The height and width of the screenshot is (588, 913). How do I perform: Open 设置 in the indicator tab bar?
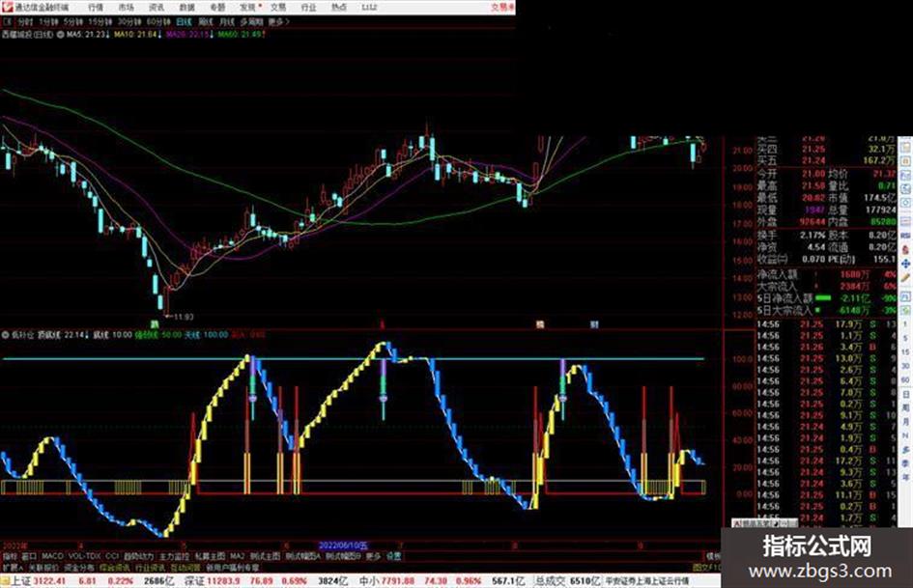[x=394, y=556]
